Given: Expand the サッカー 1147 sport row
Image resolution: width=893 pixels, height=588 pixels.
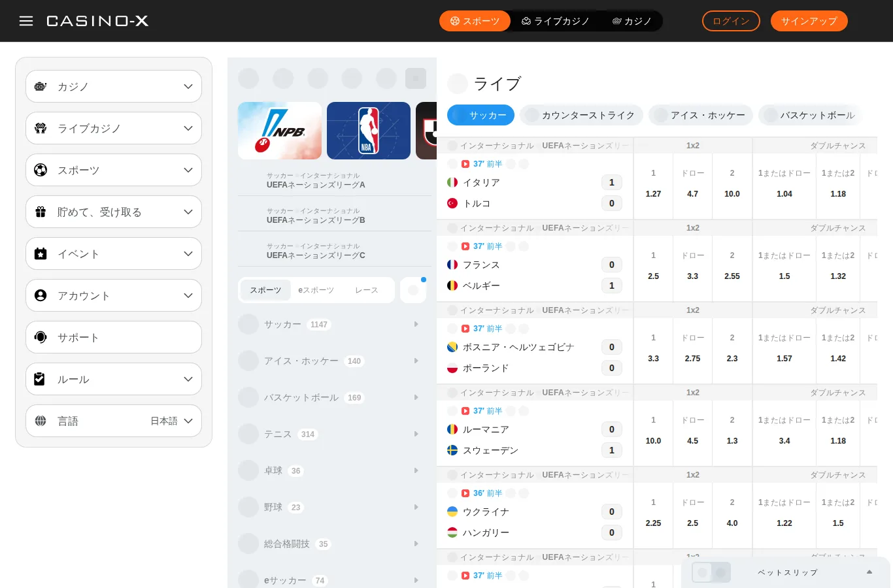Looking at the screenshot, I should click(x=332, y=324).
